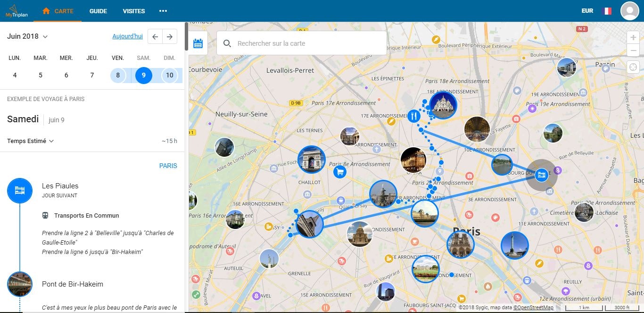
Task: Click the Arc de Triomphe map marker
Action: (312, 160)
